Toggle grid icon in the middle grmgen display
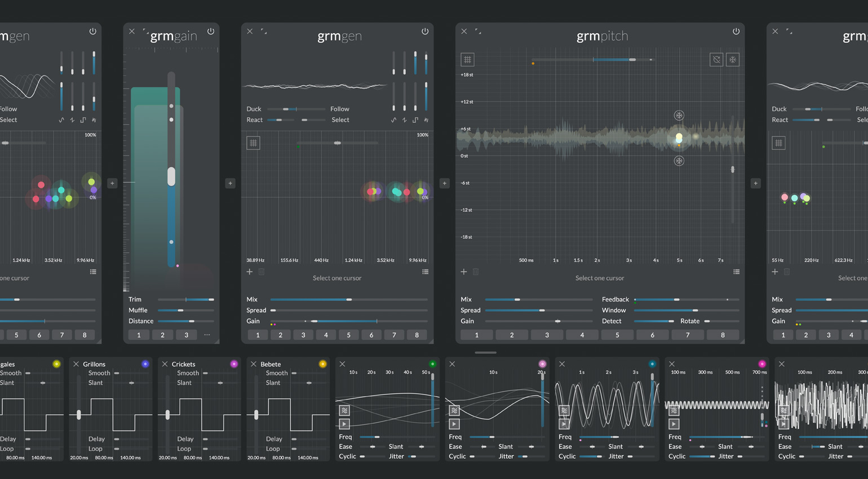868x479 pixels. point(253,143)
